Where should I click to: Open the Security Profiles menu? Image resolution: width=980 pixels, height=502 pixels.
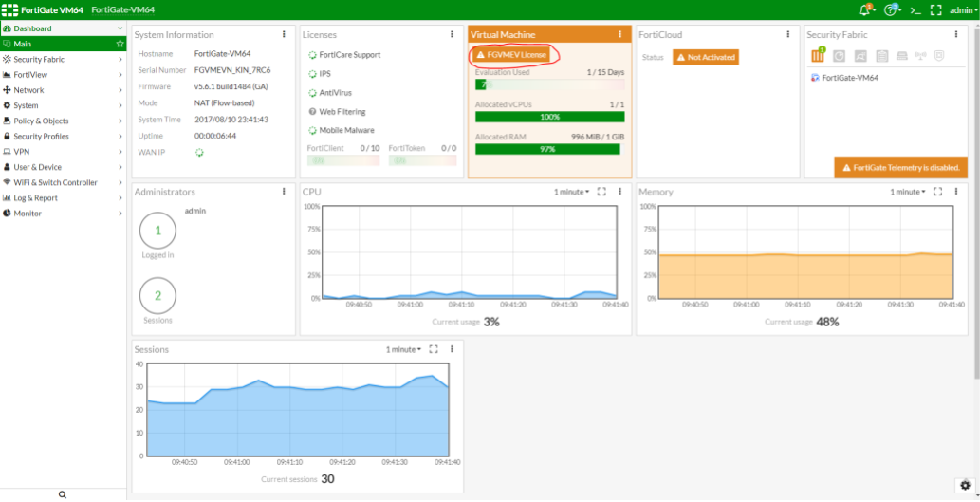click(64, 137)
